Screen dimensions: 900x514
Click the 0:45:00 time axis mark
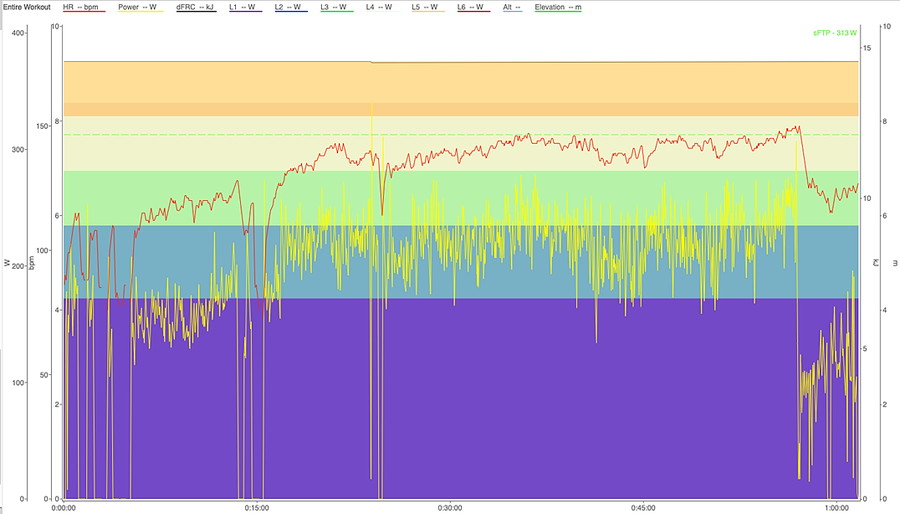click(x=643, y=507)
